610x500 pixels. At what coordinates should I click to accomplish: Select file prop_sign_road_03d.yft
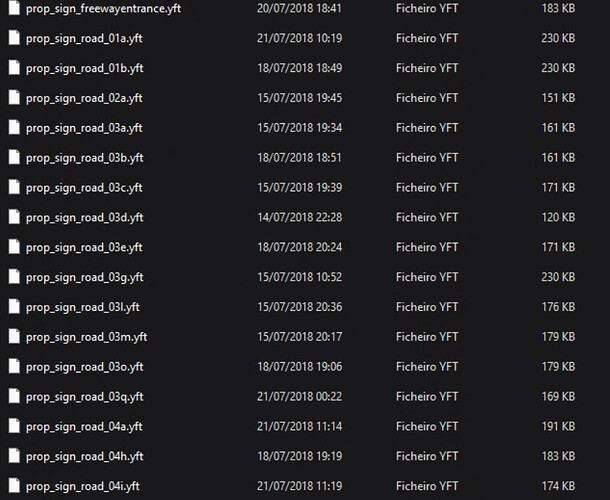84,218
